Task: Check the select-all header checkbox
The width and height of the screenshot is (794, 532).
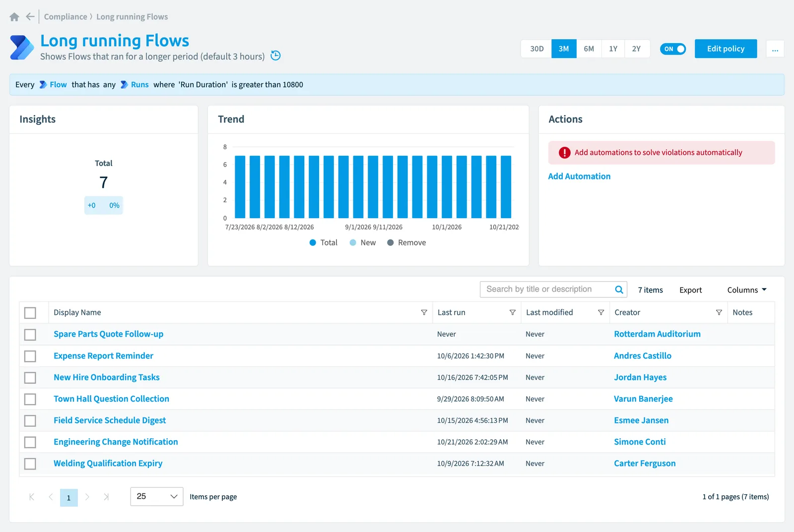Action: tap(30, 313)
